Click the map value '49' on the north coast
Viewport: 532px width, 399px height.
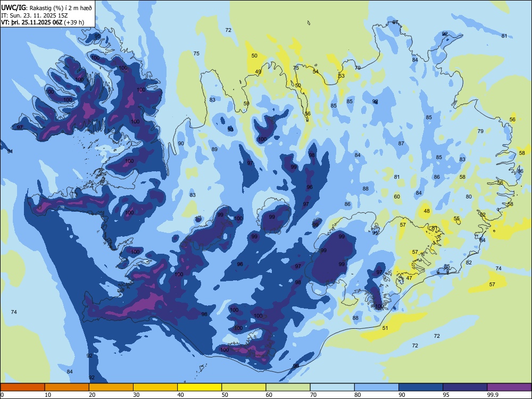coord(258,72)
